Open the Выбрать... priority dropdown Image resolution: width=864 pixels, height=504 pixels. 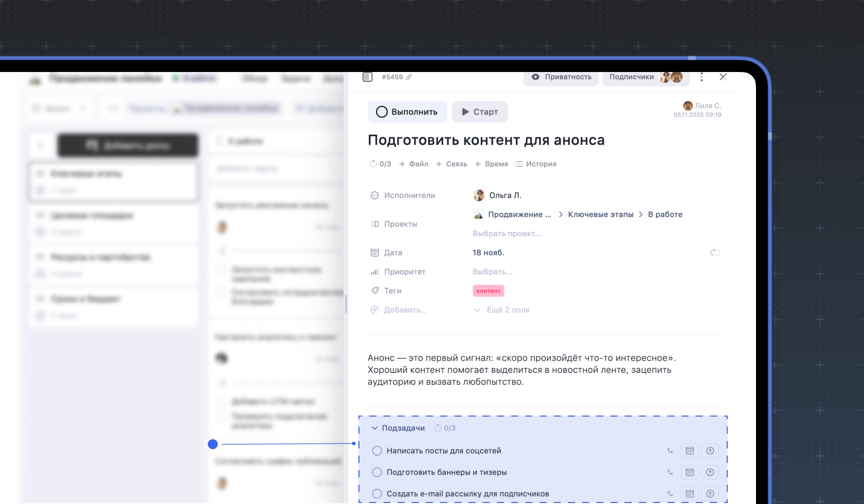(x=493, y=272)
